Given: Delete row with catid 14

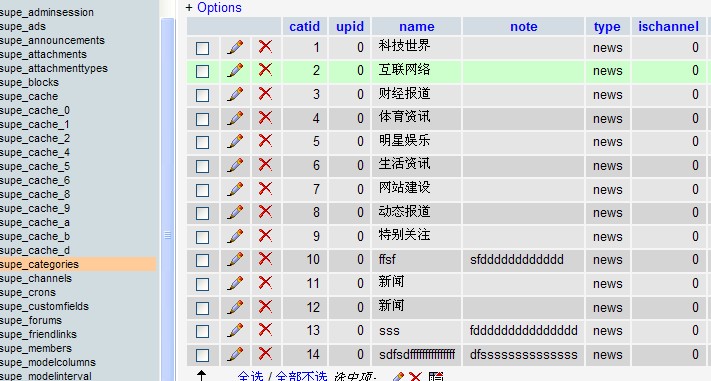Looking at the screenshot, I should tap(265, 354).
